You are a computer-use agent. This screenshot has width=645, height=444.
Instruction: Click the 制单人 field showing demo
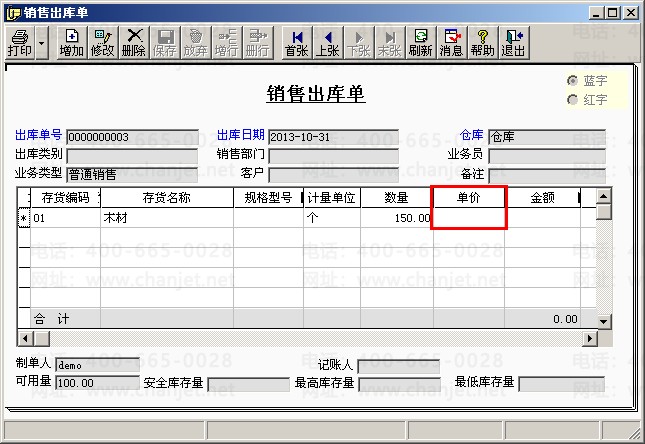(97, 365)
